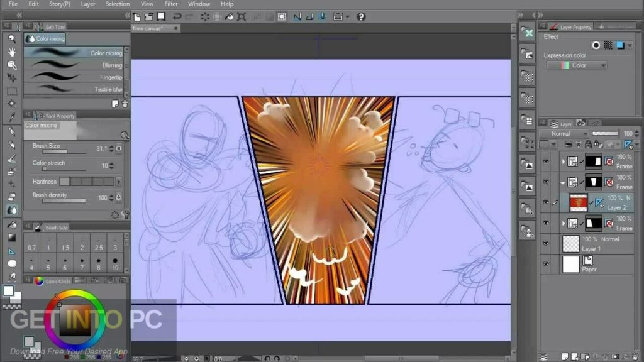Select the Fingertip sub tool
Image resolution: width=644 pixels, height=362 pixels.
(x=75, y=77)
